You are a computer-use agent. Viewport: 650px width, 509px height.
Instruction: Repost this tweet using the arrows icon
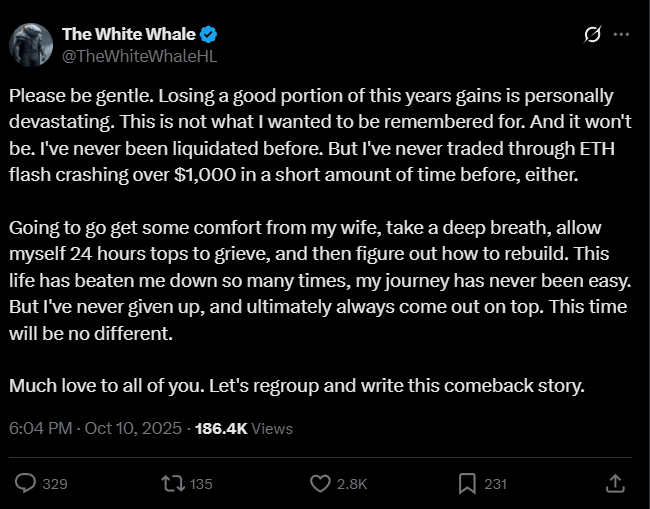[172, 484]
